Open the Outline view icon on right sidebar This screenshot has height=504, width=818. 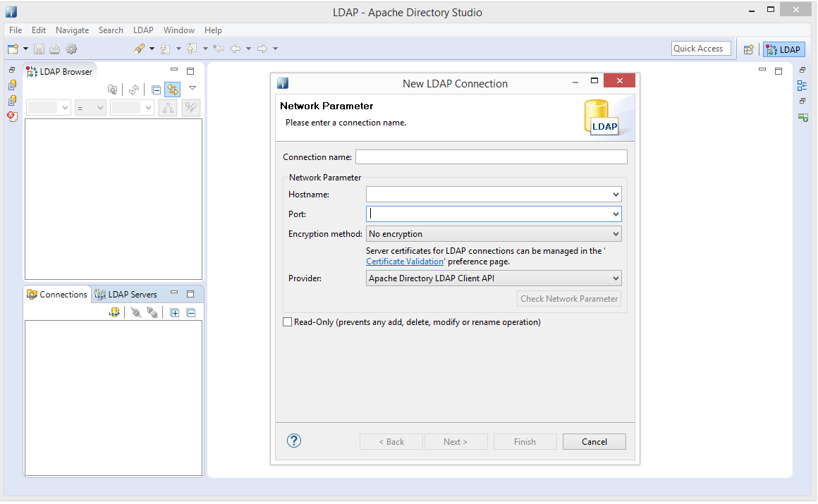802,85
